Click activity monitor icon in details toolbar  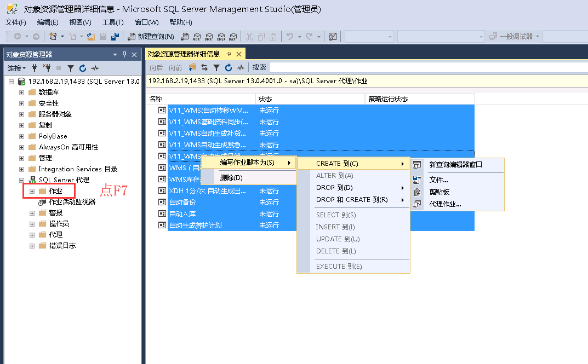pyautogui.click(x=241, y=67)
